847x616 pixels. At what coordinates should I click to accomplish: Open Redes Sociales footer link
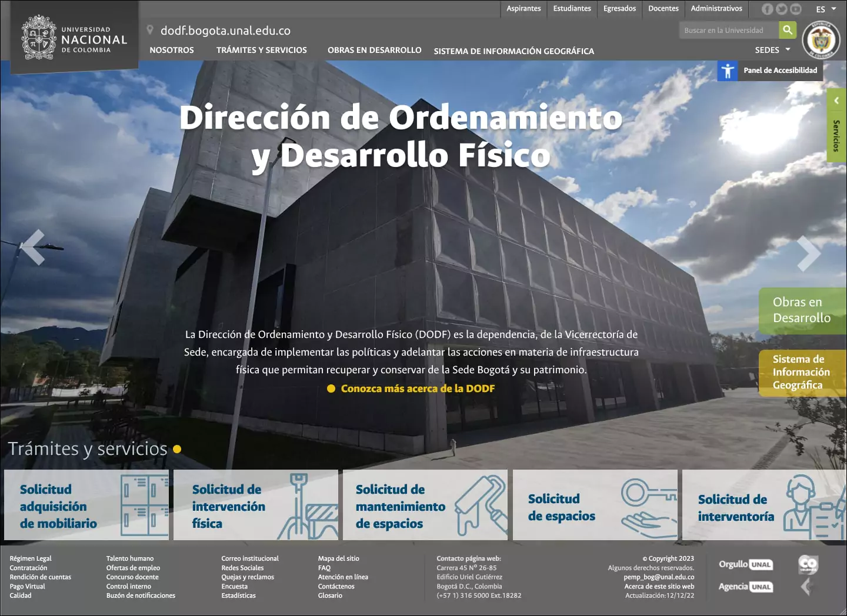(242, 568)
